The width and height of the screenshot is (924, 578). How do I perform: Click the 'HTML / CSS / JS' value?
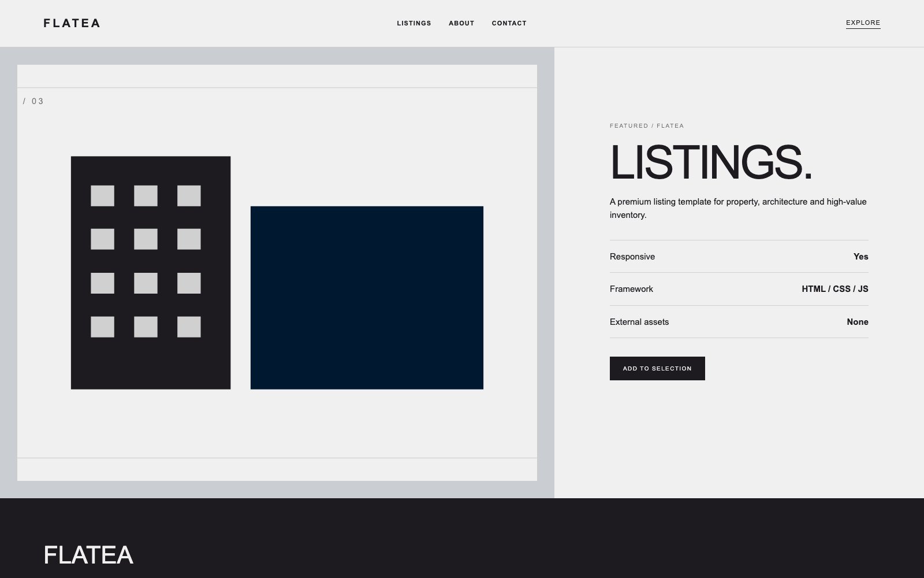click(x=835, y=289)
